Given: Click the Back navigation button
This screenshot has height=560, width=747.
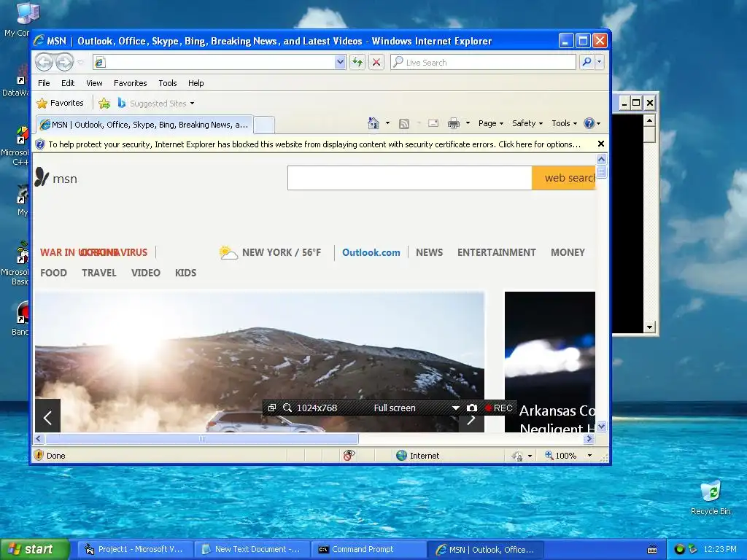Looking at the screenshot, I should coord(44,62).
